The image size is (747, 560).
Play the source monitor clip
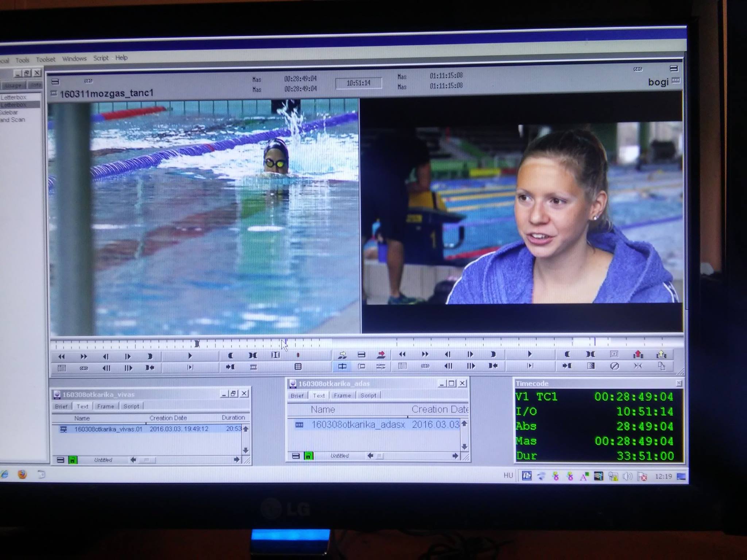tap(190, 356)
